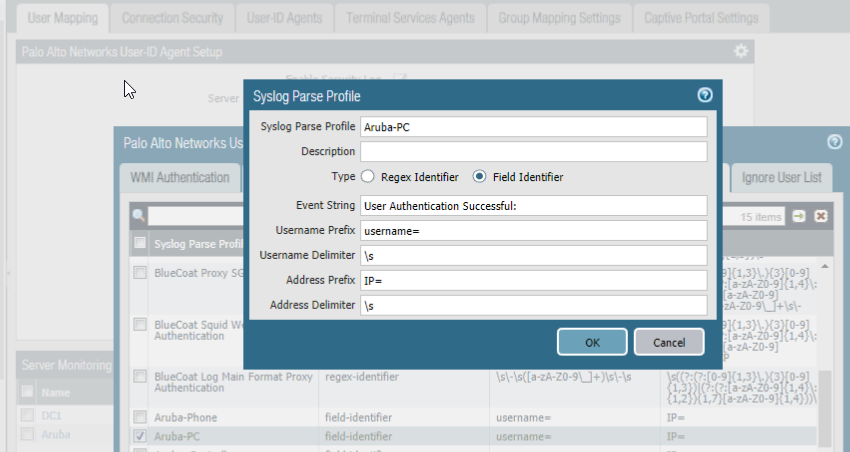Click into the Description field
The image size is (850, 452).
pos(533,152)
